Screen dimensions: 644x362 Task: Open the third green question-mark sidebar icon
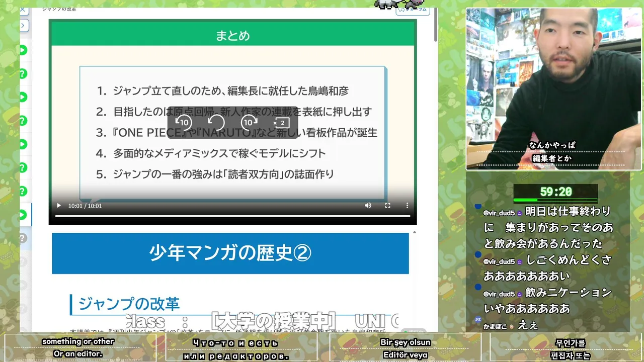(x=23, y=167)
